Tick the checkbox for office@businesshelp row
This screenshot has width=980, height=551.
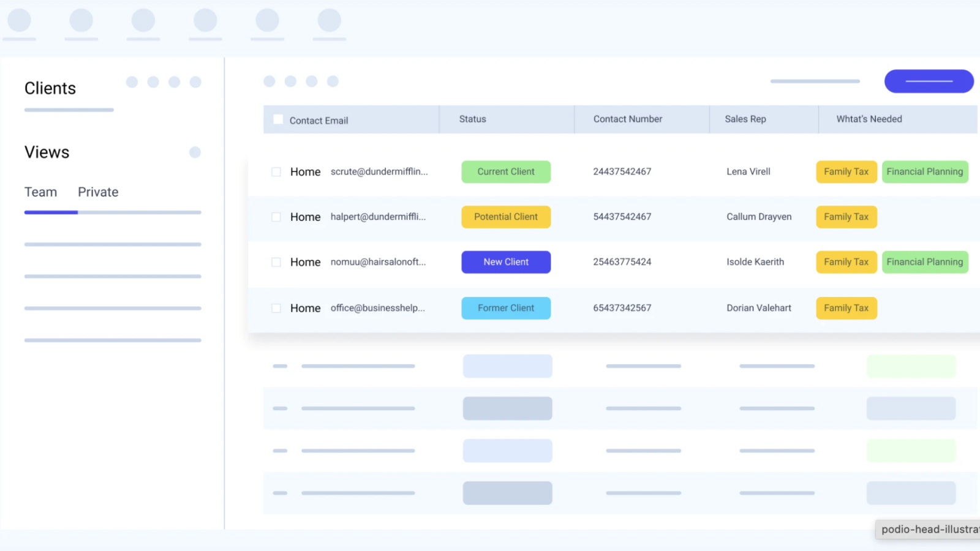tap(276, 309)
